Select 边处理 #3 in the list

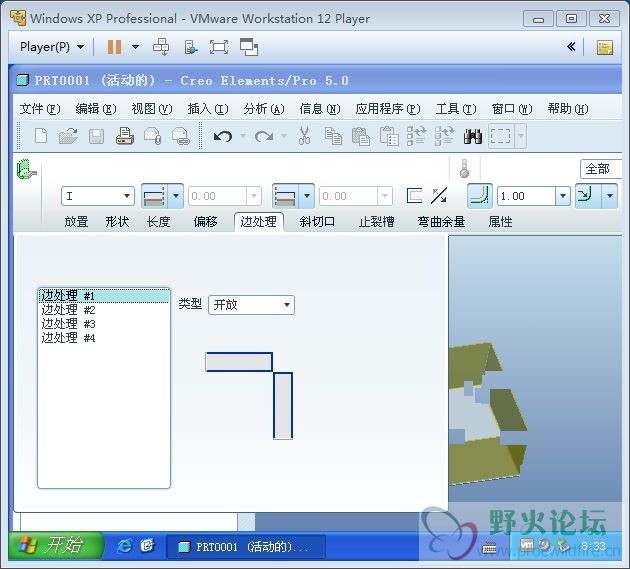point(104,324)
